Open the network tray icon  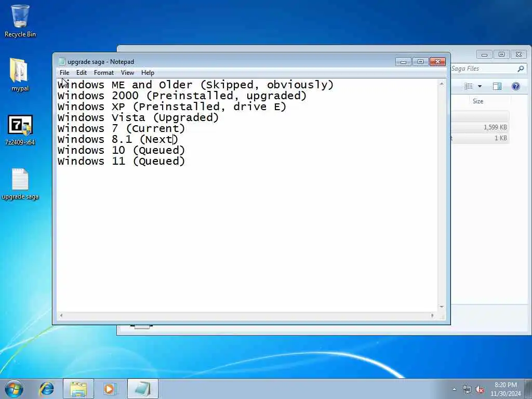[x=467, y=390]
